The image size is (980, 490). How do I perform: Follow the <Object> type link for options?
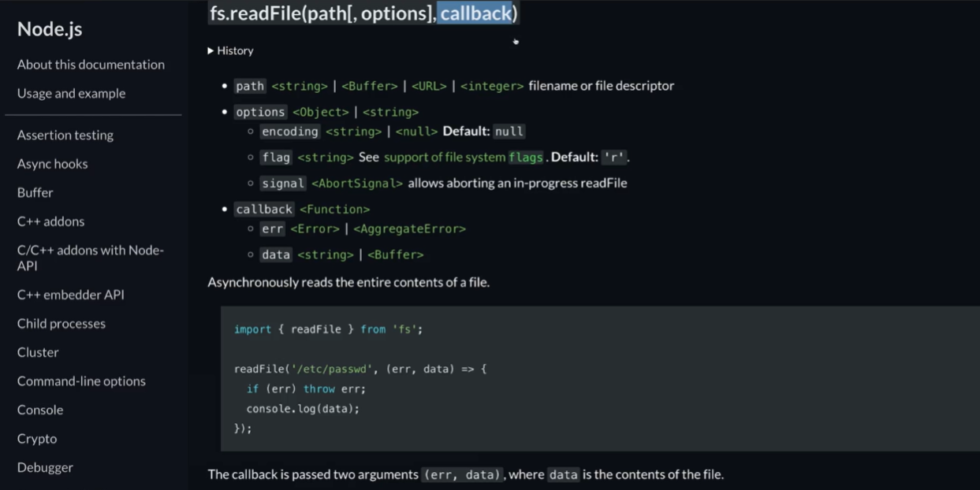point(321,112)
